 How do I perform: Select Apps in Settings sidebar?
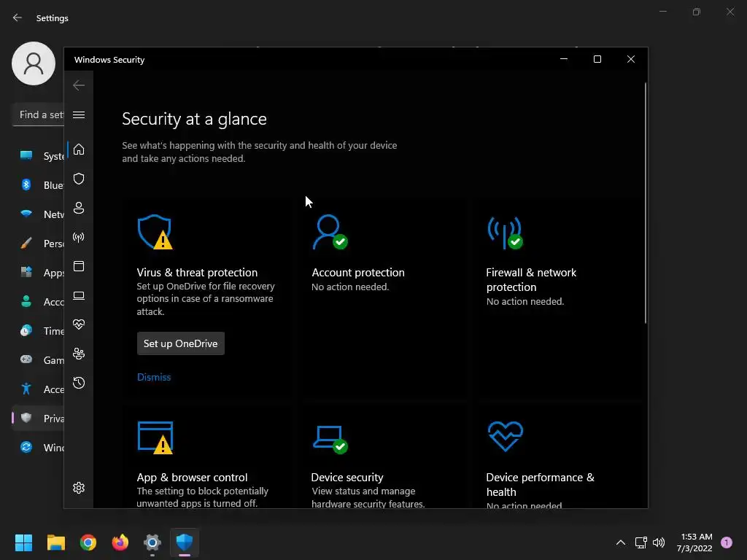pyautogui.click(x=38, y=273)
